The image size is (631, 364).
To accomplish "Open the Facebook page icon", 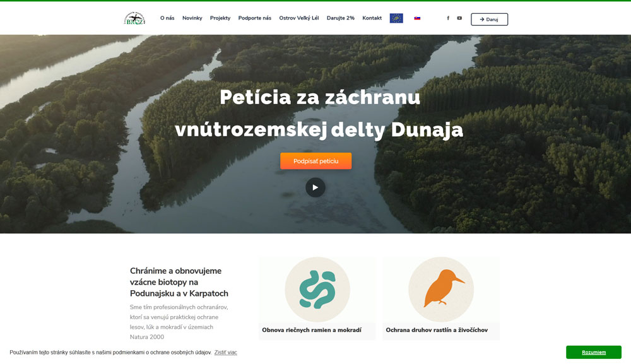I will tap(448, 18).
